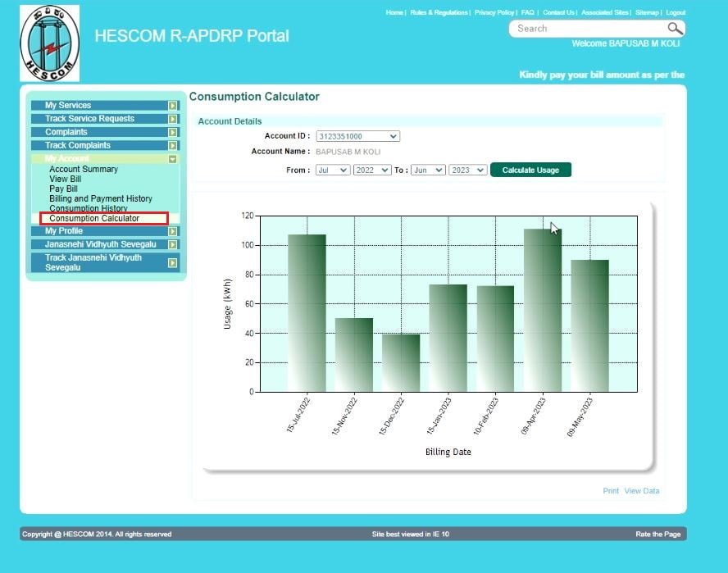Open Track Service Requests menu
728x573 pixels.
106,119
